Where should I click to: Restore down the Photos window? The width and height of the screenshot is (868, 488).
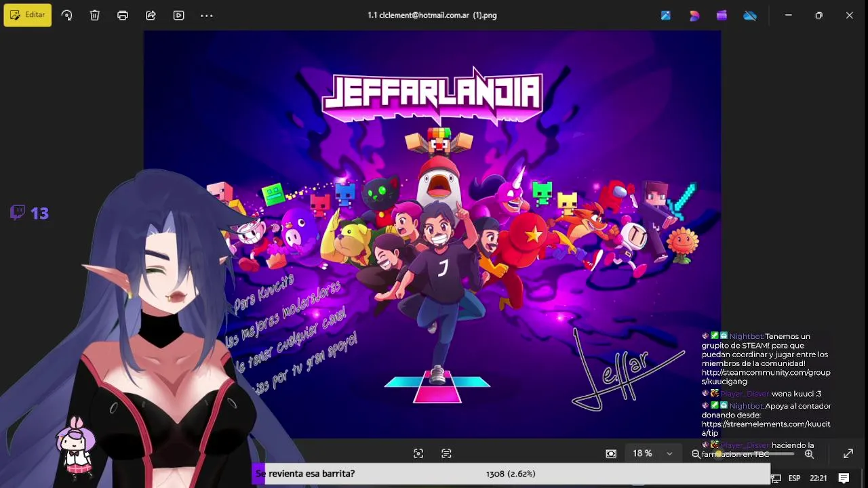(x=818, y=15)
